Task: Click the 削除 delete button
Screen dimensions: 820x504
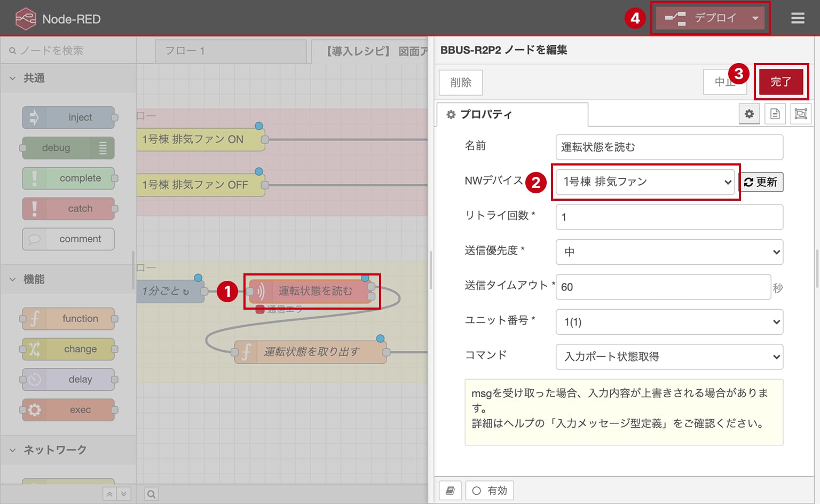Action: point(461,82)
